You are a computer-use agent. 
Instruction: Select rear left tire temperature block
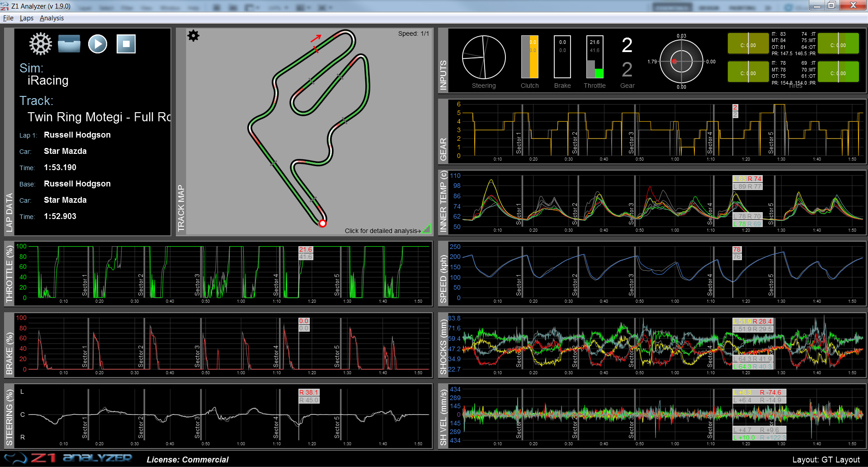tap(748, 71)
